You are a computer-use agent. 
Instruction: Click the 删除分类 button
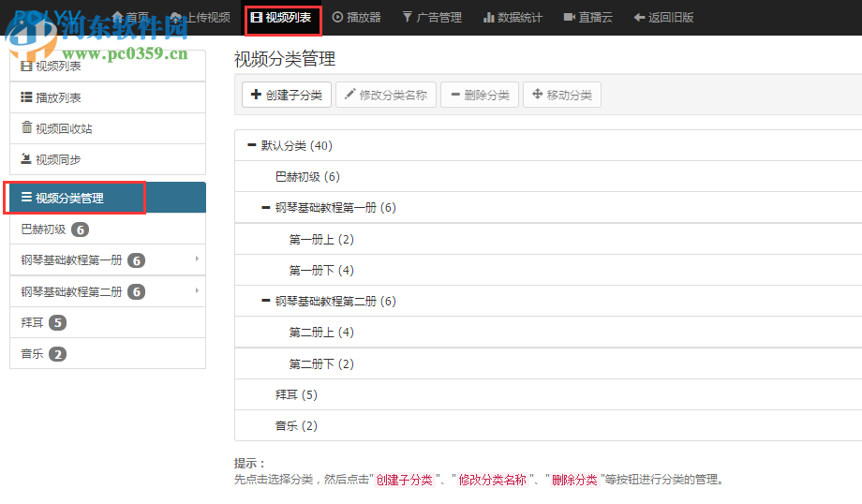point(480,95)
